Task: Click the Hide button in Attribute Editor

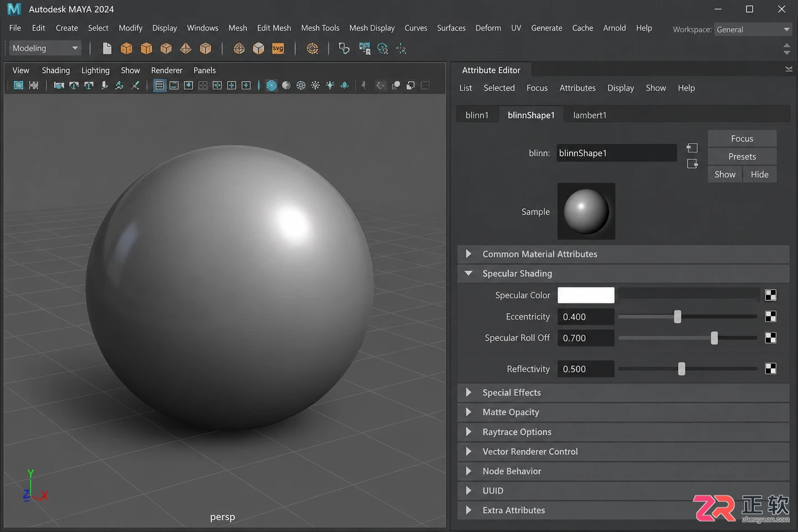Action: click(x=760, y=175)
